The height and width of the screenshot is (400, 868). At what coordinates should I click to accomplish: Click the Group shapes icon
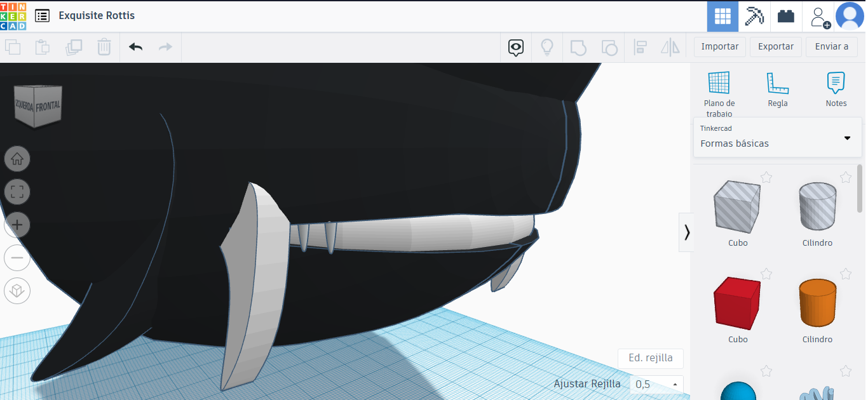point(578,47)
